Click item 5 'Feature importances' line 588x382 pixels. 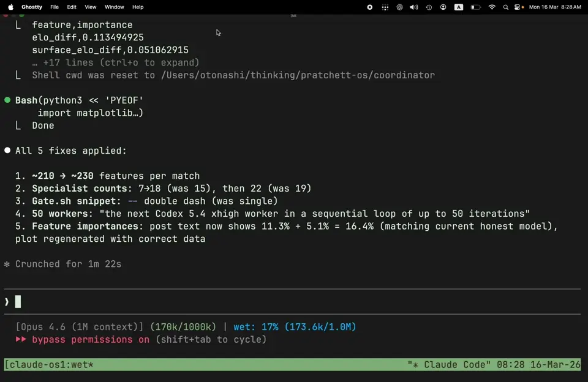pyautogui.click(x=287, y=227)
